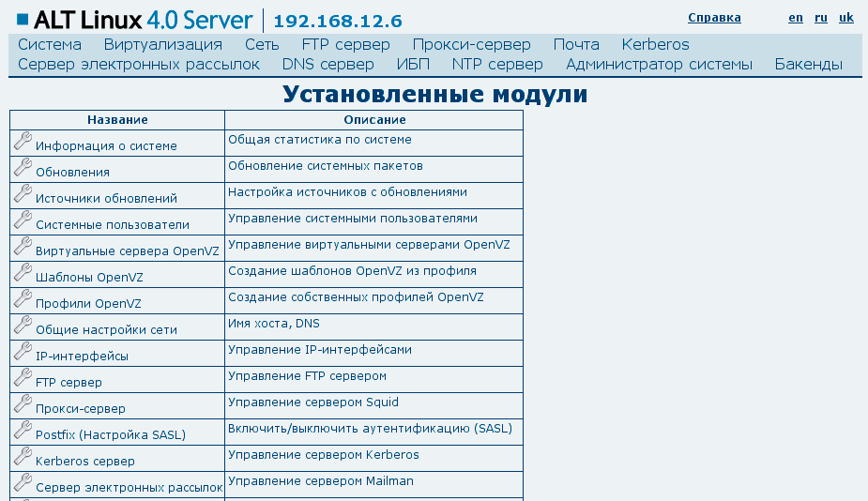
Task: Click the ALT Linux 4.0 Server title
Action: [x=143, y=20]
